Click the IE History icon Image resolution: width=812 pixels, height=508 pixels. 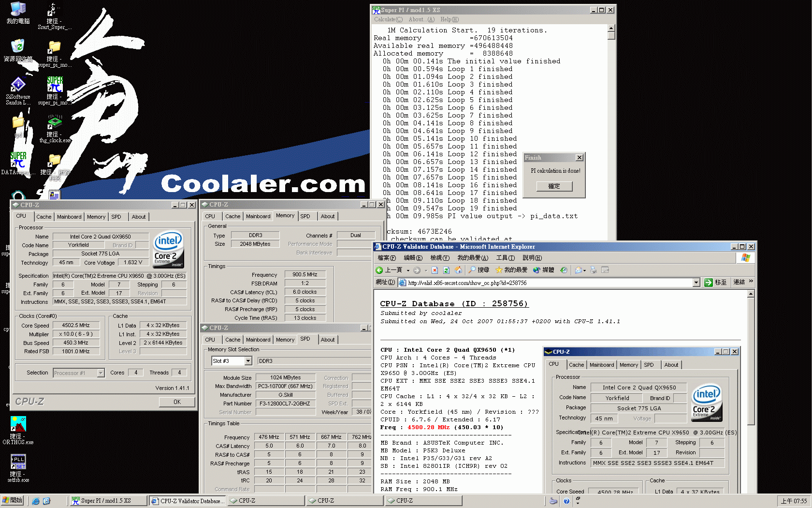564,270
